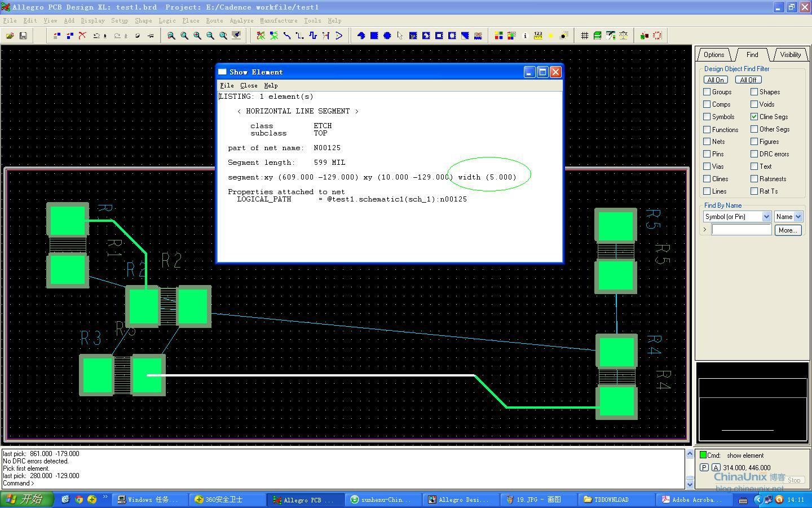Click the Open file folder icon
The height and width of the screenshot is (508, 812).
10,36
